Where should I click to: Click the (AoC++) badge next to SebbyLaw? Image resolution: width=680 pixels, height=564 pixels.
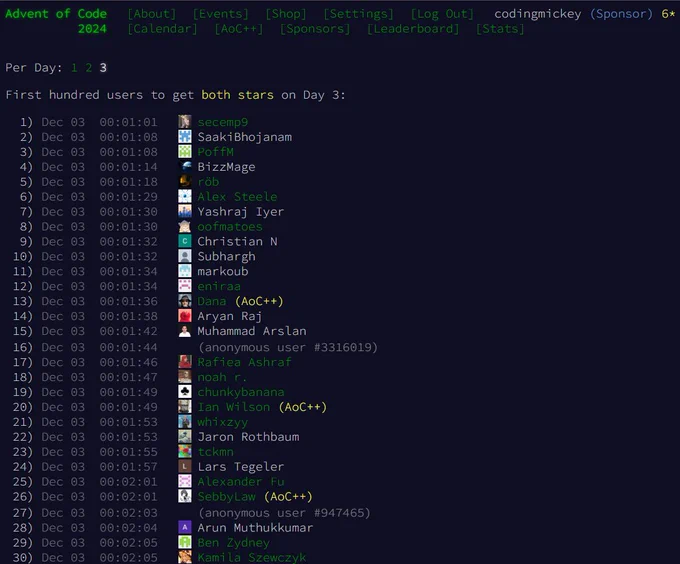point(288,496)
